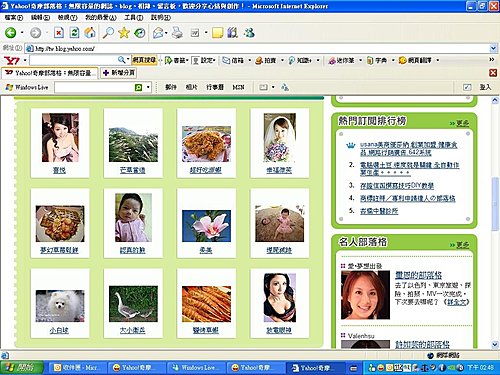The image size is (500, 375).
Task: Expand the Yahoo search magnifier dropdown
Action: [x=128, y=60]
